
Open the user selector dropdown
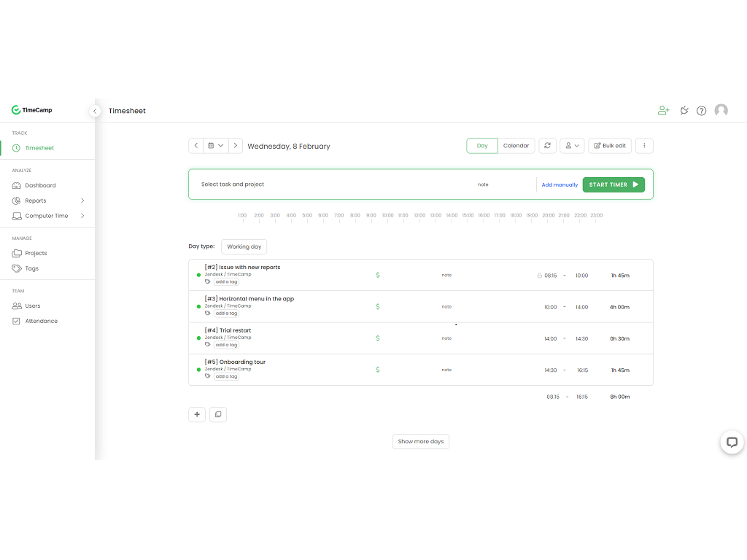pyautogui.click(x=572, y=146)
